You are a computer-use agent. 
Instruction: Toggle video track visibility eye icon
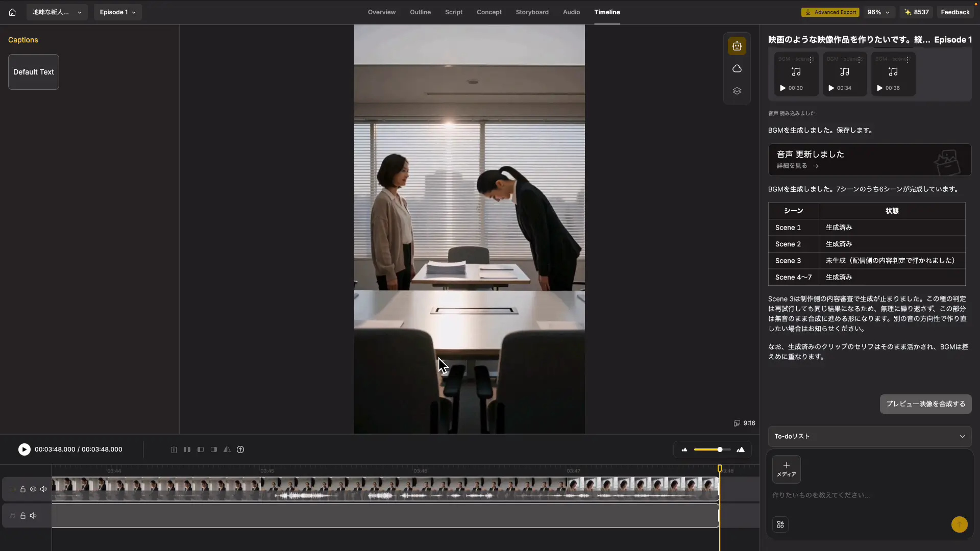[33, 489]
